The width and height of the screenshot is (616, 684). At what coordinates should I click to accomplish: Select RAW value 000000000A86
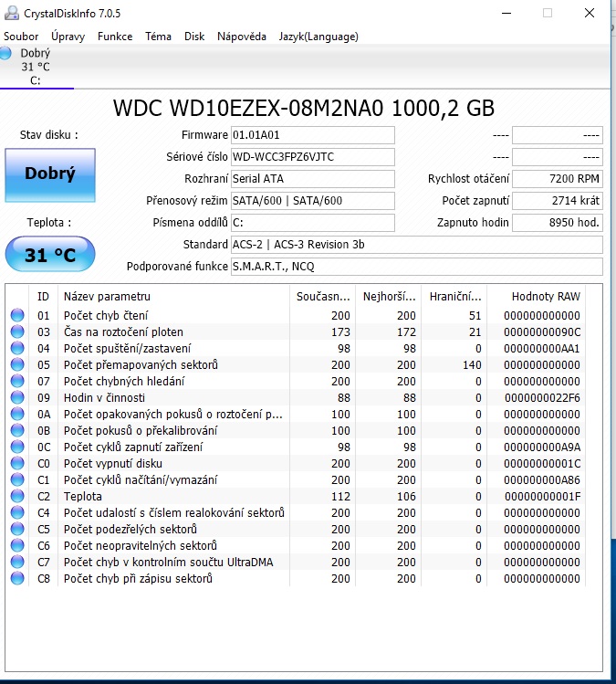point(542,479)
